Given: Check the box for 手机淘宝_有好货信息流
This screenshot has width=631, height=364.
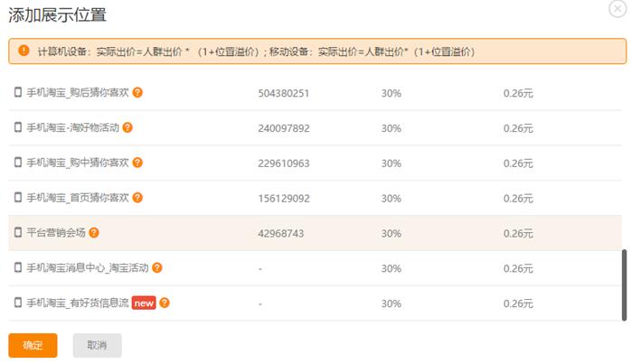Looking at the screenshot, I should pos(18,302).
